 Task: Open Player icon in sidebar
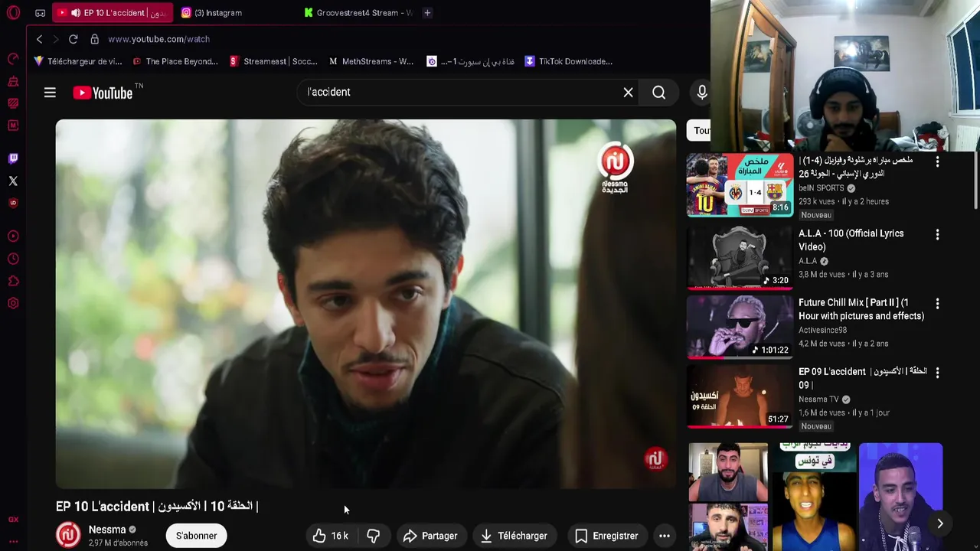(x=13, y=236)
